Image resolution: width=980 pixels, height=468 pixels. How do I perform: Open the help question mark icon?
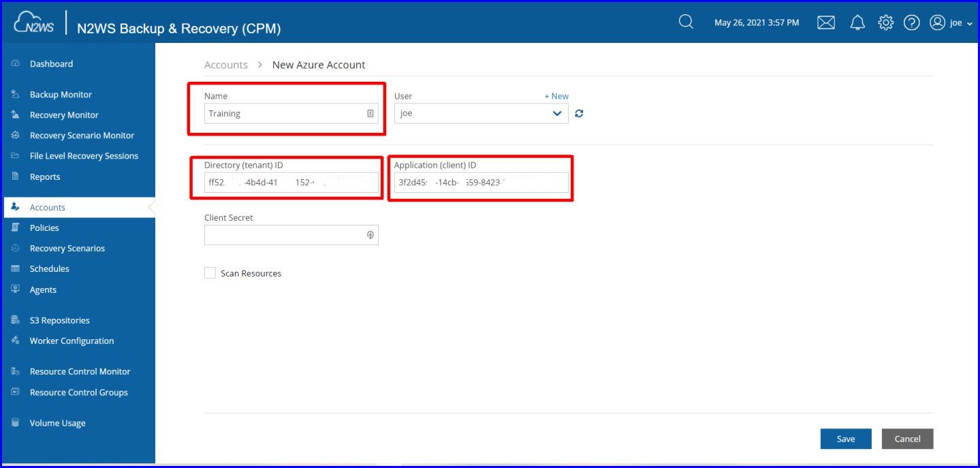coord(912,22)
